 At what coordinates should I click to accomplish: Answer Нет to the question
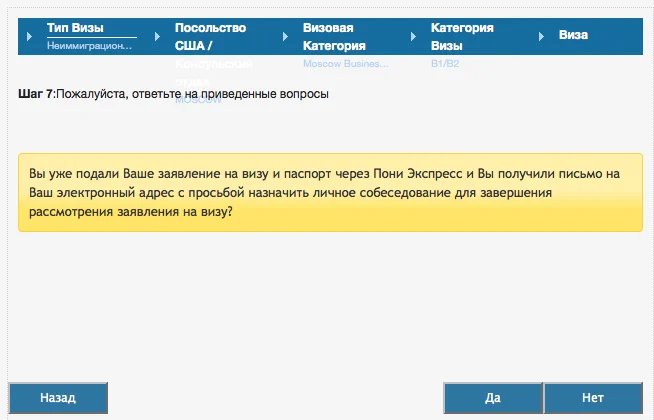click(x=592, y=397)
